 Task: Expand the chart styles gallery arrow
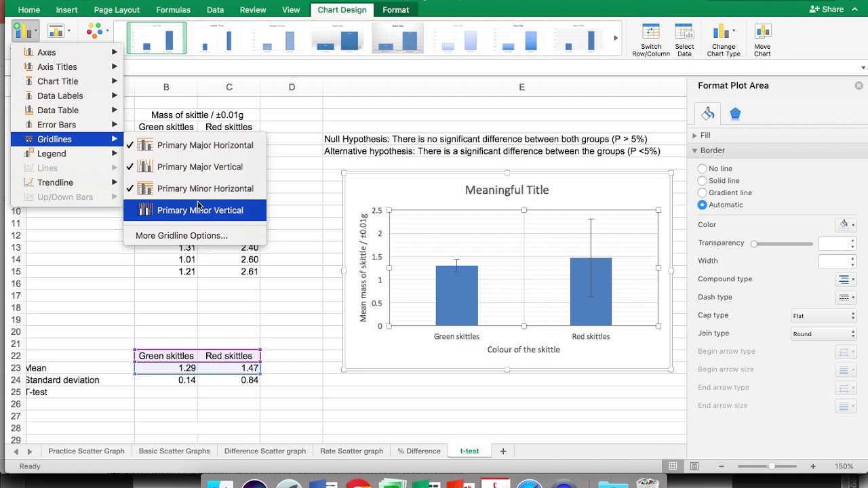(616, 38)
